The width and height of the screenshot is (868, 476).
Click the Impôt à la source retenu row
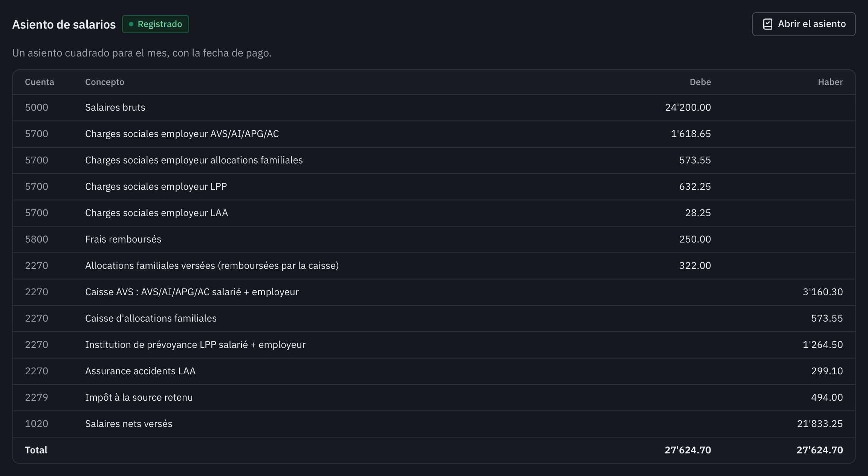coord(434,398)
